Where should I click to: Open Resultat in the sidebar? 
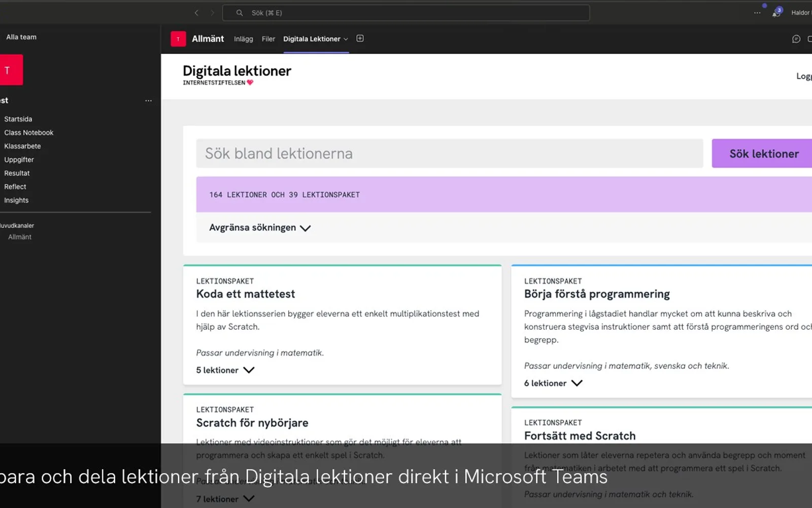(x=17, y=173)
